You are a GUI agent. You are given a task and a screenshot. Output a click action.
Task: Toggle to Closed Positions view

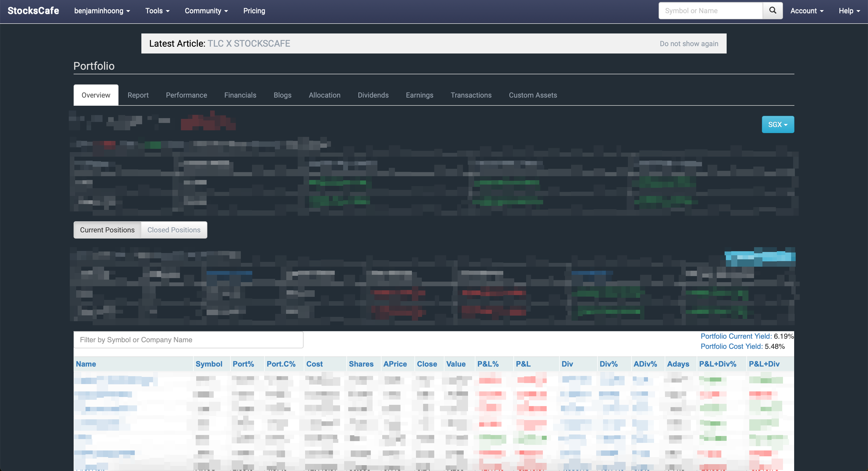coord(174,230)
